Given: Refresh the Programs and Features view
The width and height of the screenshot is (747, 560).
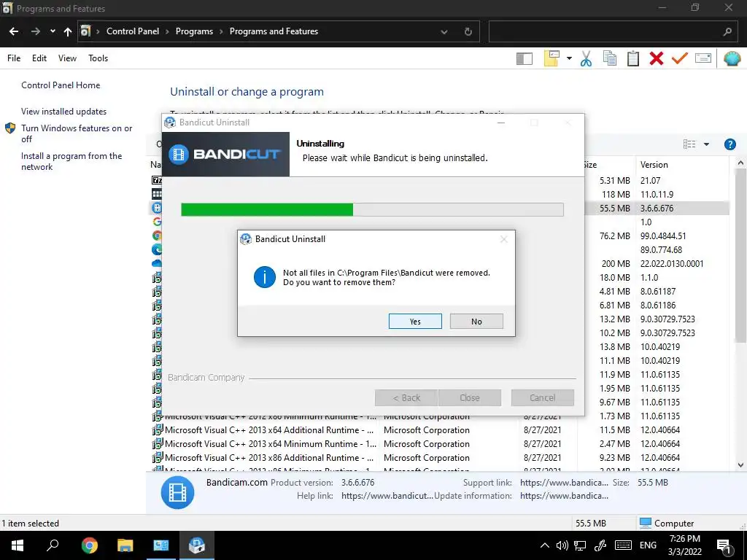Looking at the screenshot, I should (x=468, y=32).
